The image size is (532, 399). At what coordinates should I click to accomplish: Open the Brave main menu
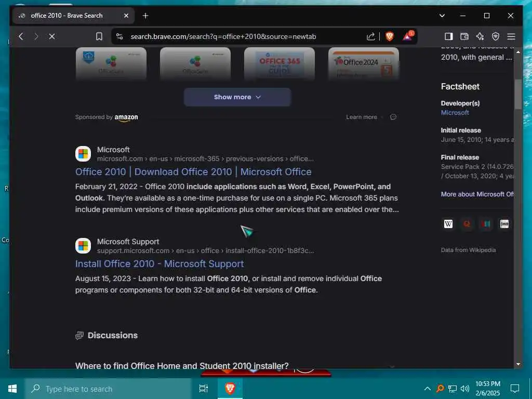(511, 36)
